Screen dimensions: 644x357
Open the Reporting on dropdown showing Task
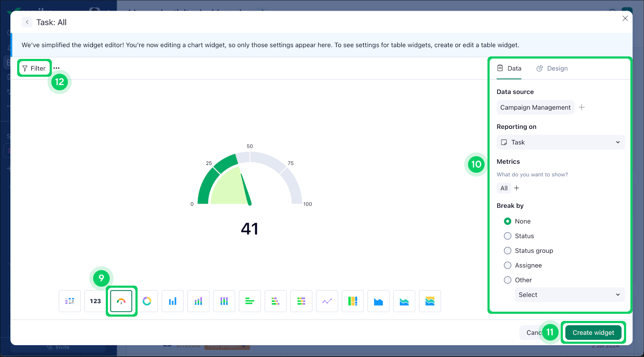pos(560,142)
